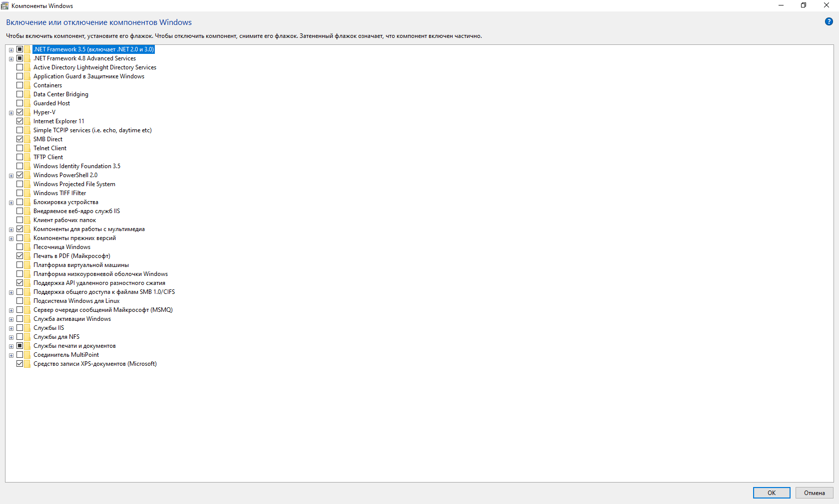Image resolution: width=839 pixels, height=504 pixels.
Task: Click folder icon beside Containers
Action: pos(27,85)
